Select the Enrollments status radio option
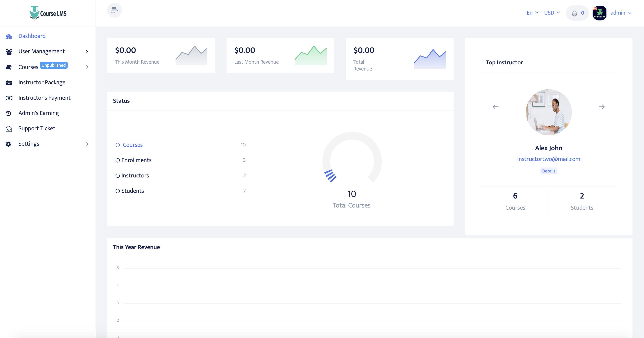The image size is (644, 338). pos(118,160)
